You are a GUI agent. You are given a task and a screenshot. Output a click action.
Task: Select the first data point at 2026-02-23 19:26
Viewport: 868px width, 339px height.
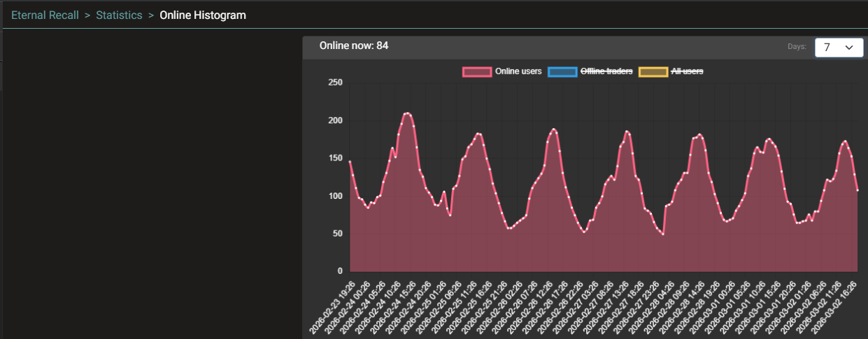coord(350,162)
